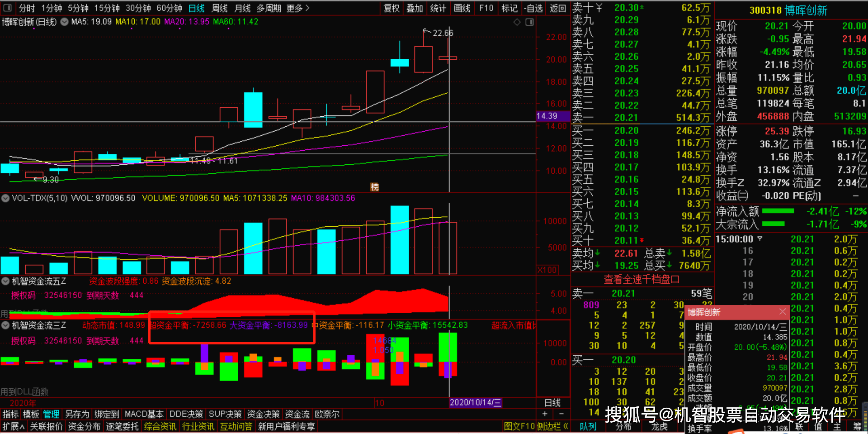Open 机智资金流三Z indicator dropdown

[5, 325]
